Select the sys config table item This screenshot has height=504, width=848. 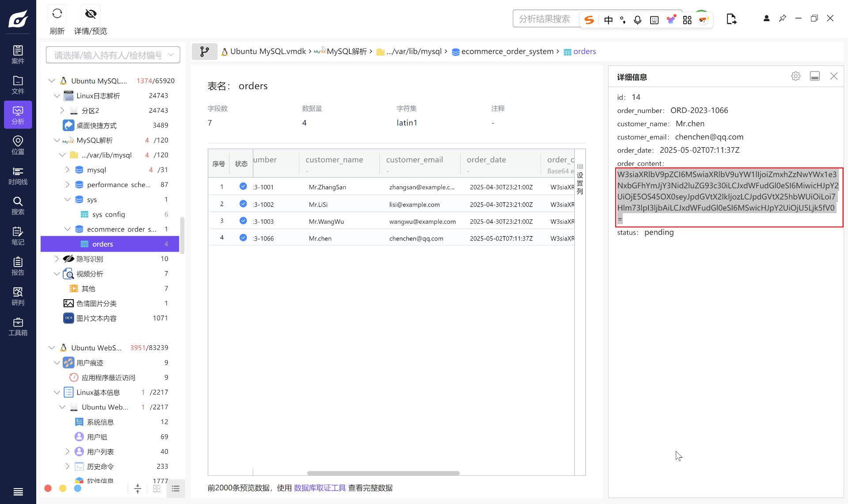(109, 214)
